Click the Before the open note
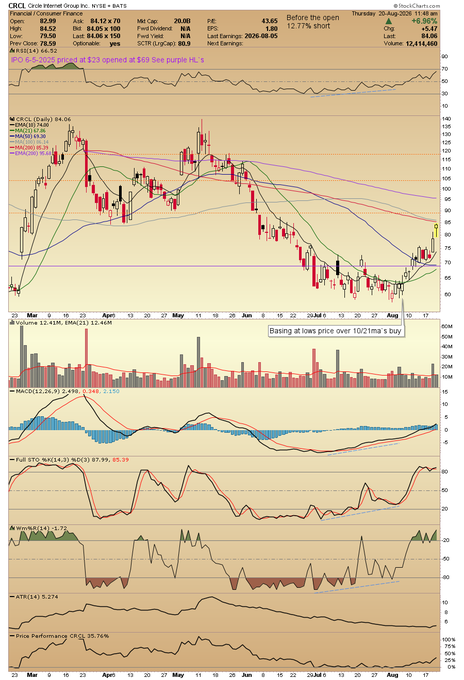The width and height of the screenshot is (464, 680). tap(313, 18)
